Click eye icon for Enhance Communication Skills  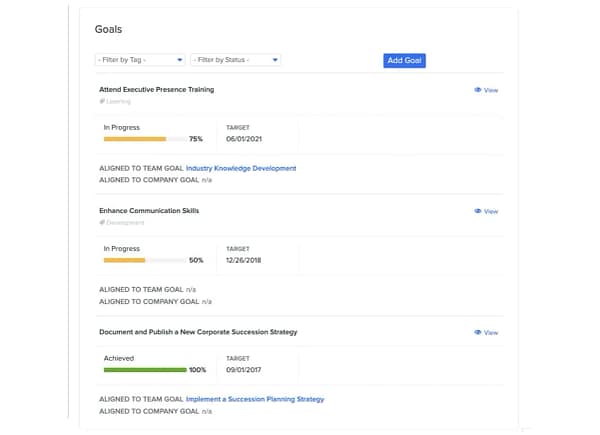477,211
